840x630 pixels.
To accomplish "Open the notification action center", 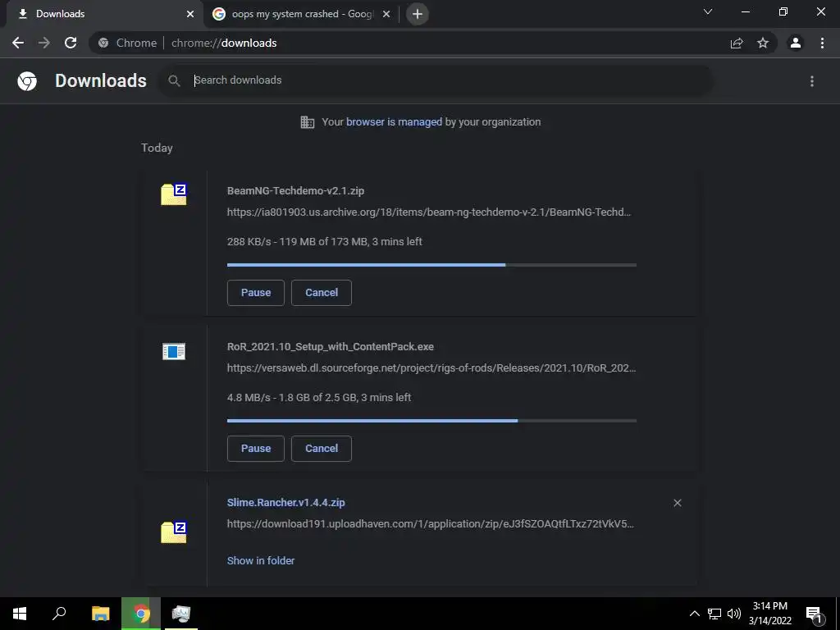I will 815,614.
